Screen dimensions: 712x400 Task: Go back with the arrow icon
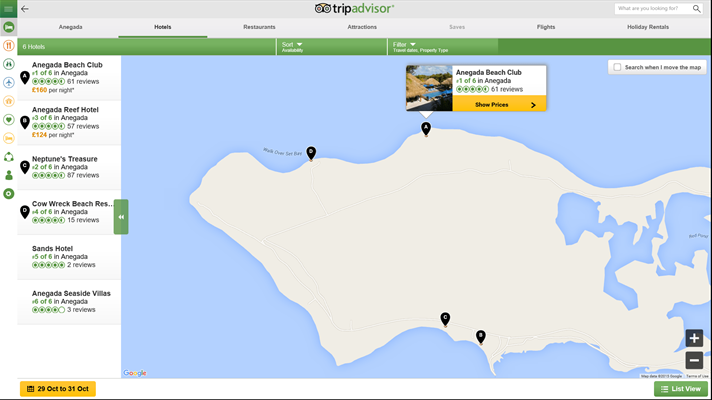pos(25,9)
